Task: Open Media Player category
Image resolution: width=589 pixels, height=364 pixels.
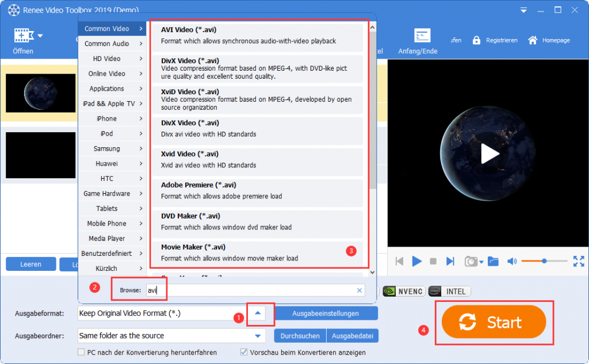Action: pos(112,239)
